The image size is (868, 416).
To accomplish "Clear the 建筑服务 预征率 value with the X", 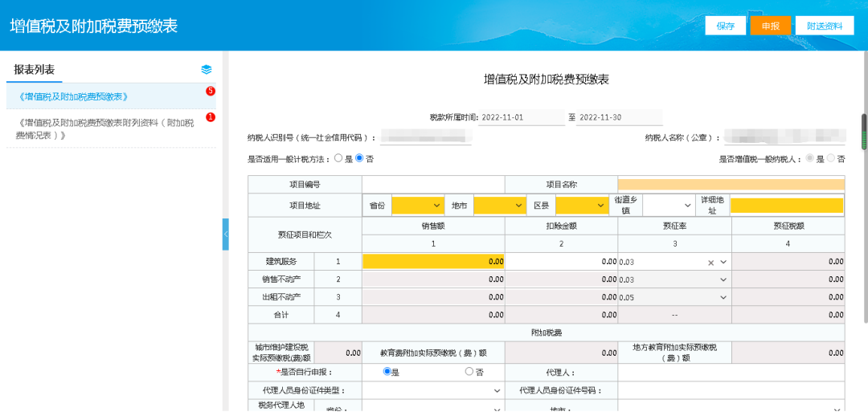I will click(710, 263).
